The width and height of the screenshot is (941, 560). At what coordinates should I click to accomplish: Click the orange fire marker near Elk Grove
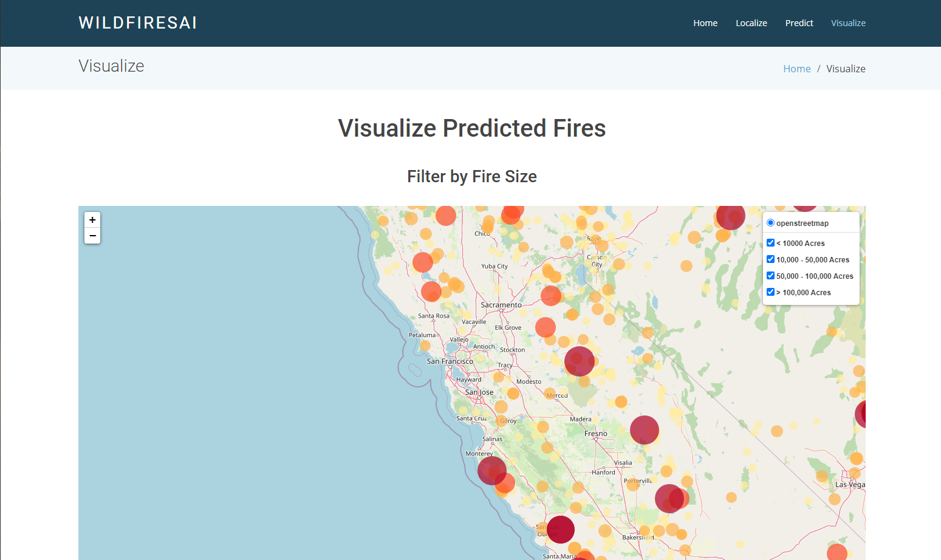546,327
